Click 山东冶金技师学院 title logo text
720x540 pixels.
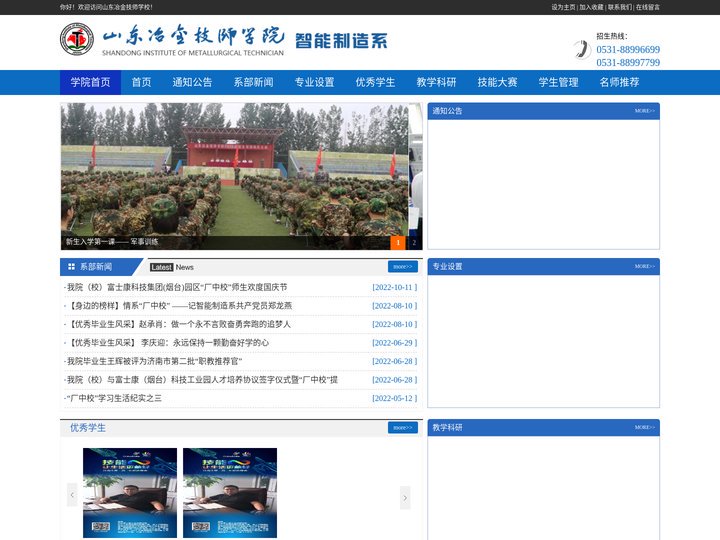point(193,35)
